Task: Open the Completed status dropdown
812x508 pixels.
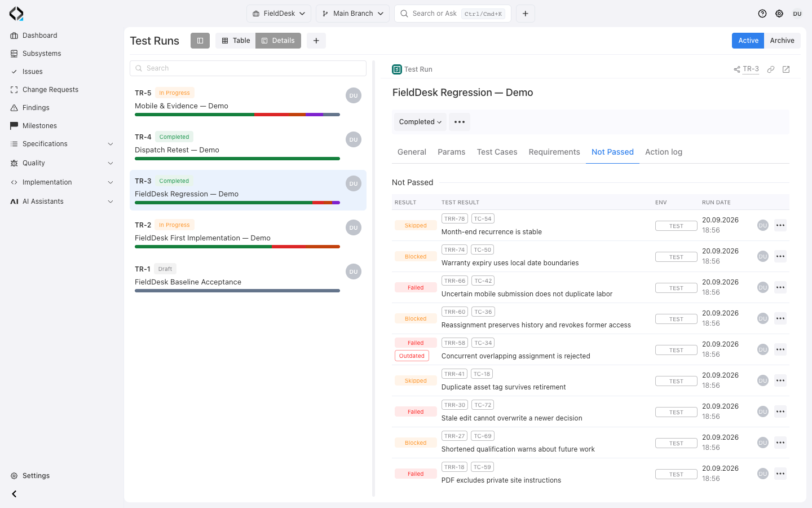Action: pos(420,122)
